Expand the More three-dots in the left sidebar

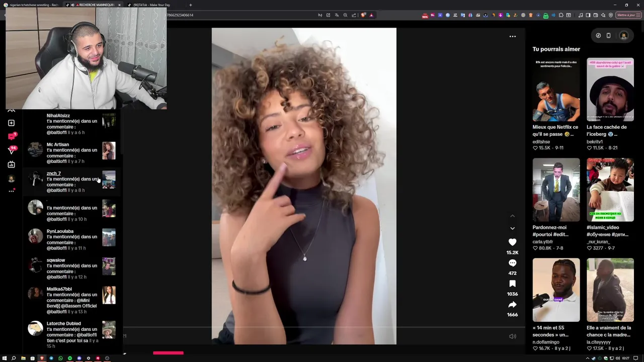[11, 191]
